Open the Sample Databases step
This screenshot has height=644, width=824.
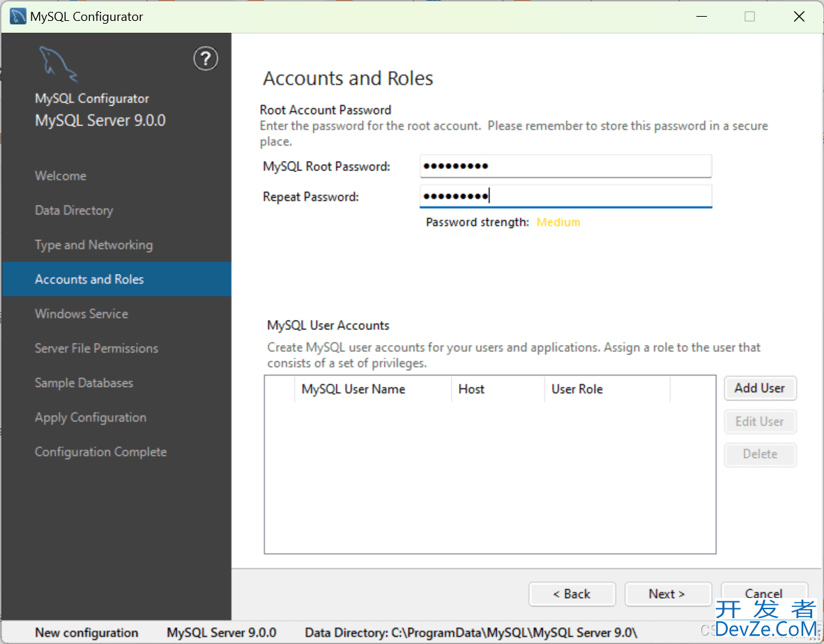(x=84, y=383)
